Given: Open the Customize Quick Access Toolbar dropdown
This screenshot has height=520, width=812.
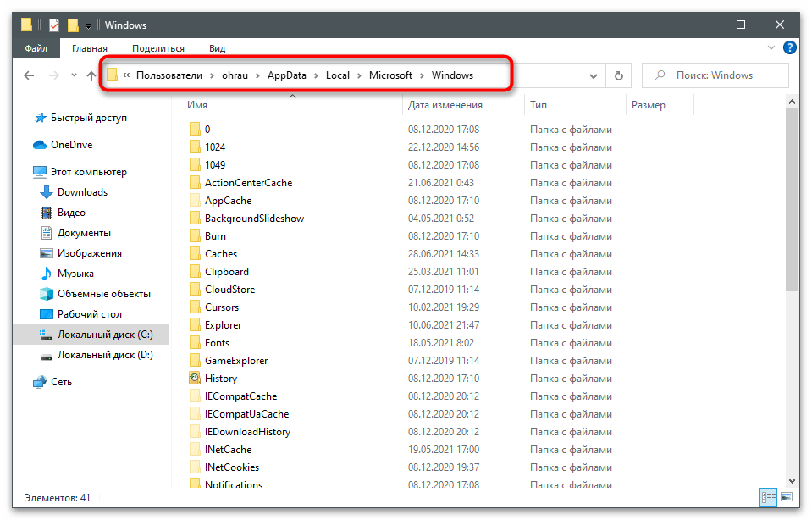Looking at the screenshot, I should pos(89,25).
